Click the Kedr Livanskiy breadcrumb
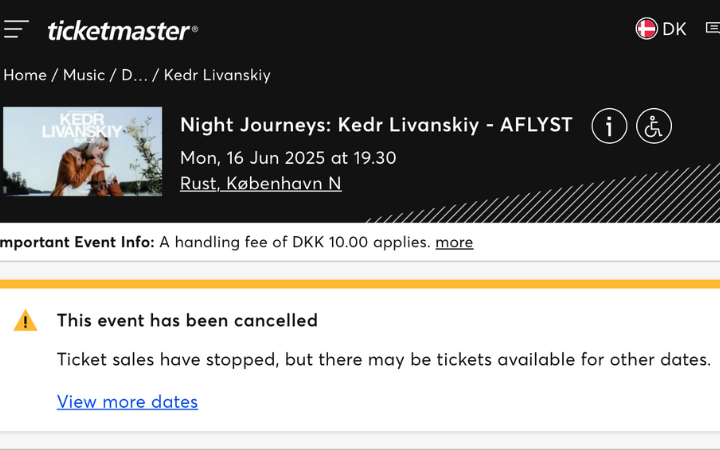This screenshot has width=720, height=450. [217, 75]
